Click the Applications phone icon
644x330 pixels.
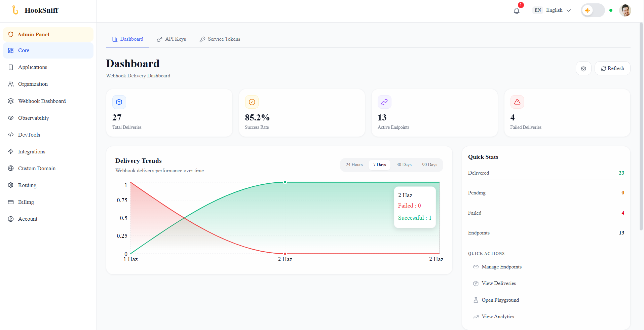coord(11,67)
